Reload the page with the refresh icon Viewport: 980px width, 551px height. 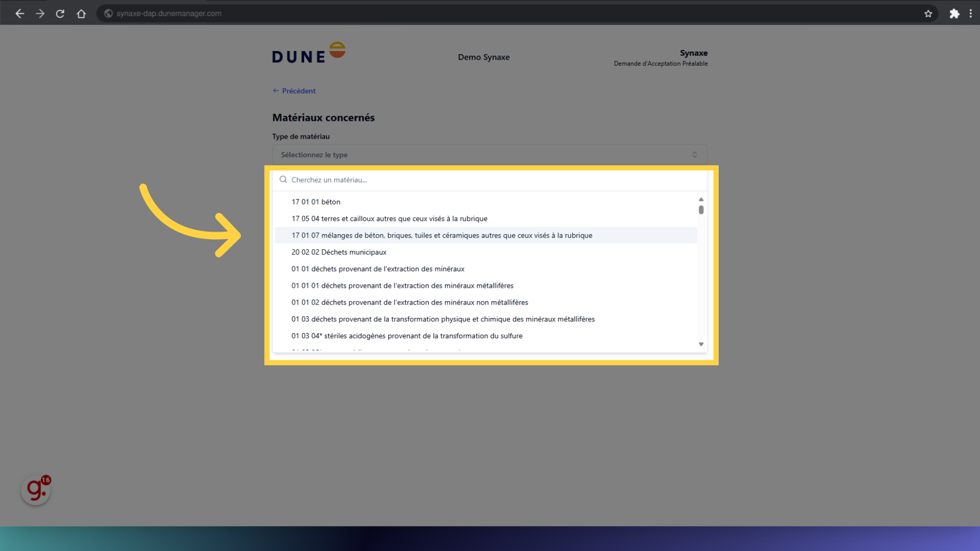click(x=60, y=14)
